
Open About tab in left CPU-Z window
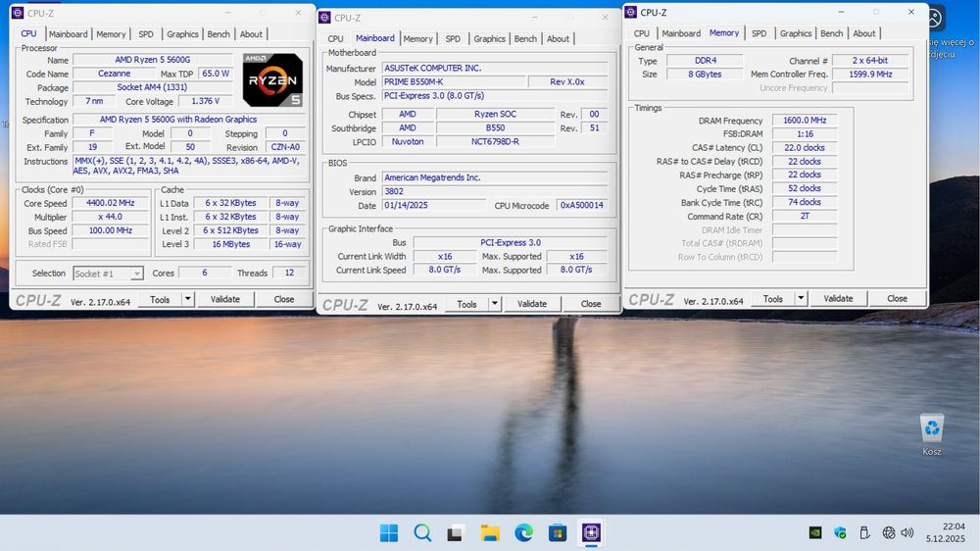point(251,34)
